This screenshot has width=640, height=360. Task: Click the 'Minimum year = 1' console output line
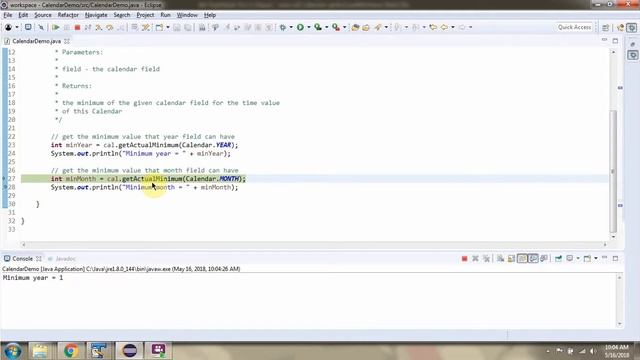[x=33, y=278]
